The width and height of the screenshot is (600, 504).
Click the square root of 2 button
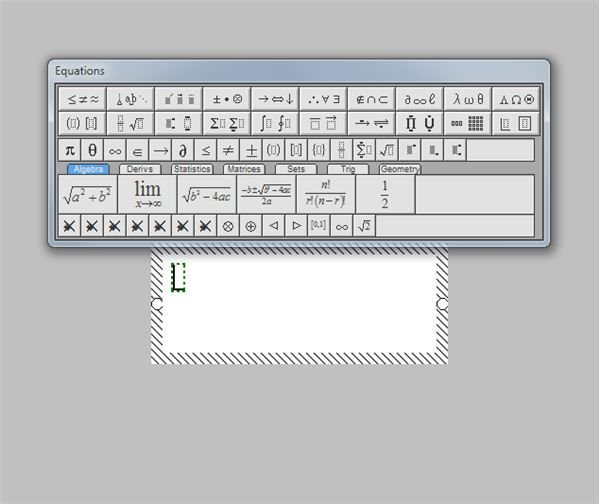tap(364, 226)
